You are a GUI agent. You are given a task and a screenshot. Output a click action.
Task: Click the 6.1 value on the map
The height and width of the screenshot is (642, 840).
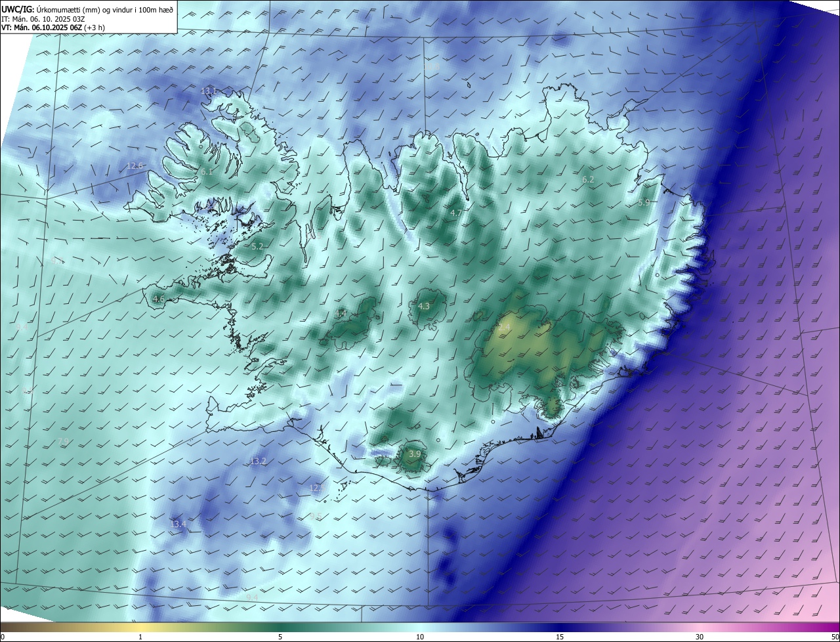point(207,171)
